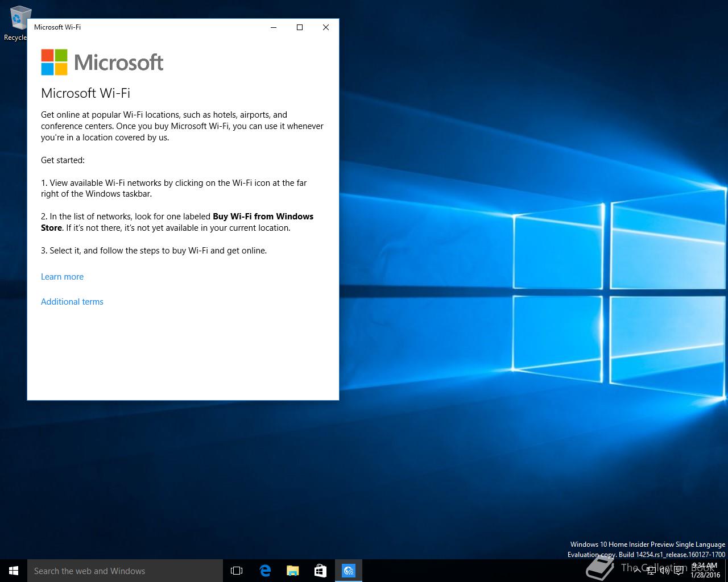The width and height of the screenshot is (728, 582).
Task: Minimize the Microsoft Wi-Fi window
Action: click(x=274, y=27)
